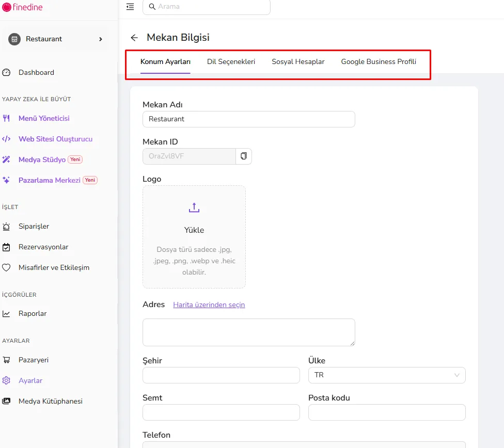Click the Dashboard gauge icon
The height and width of the screenshot is (448, 504).
tap(6, 72)
